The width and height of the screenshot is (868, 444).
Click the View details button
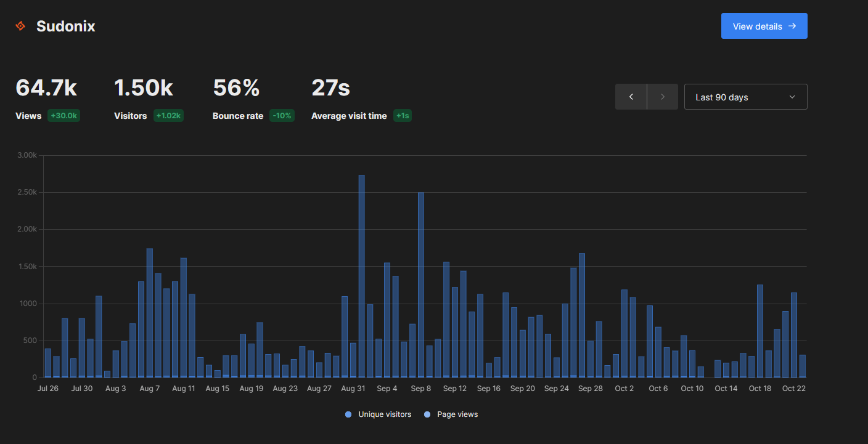[x=764, y=26]
